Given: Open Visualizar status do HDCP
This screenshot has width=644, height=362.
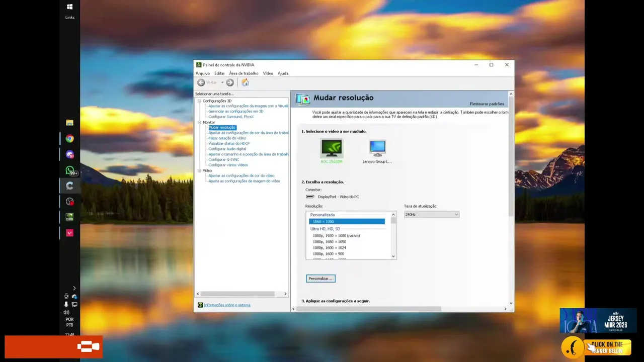Looking at the screenshot, I should 229,143.
